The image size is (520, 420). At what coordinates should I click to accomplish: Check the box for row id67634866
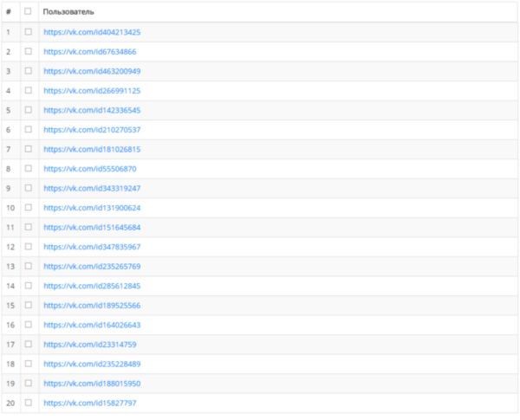tap(29, 51)
